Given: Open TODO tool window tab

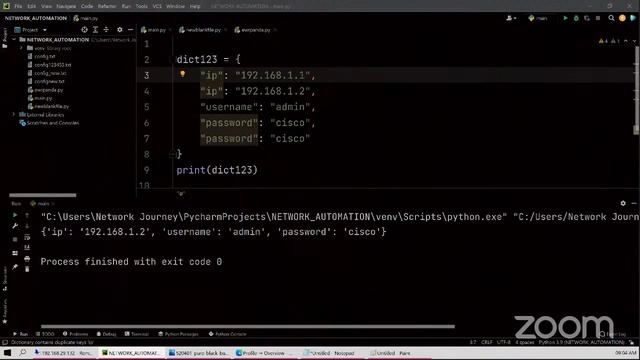Looking at the screenshot, I should click(x=45, y=334).
